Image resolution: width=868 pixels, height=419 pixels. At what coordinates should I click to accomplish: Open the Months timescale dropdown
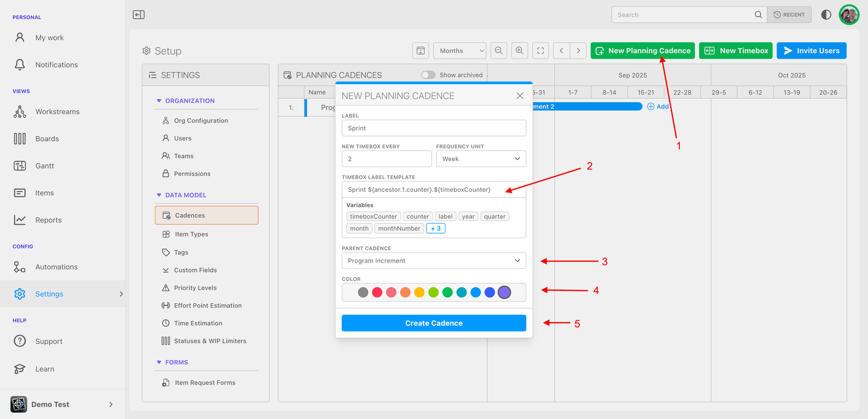[x=459, y=51]
